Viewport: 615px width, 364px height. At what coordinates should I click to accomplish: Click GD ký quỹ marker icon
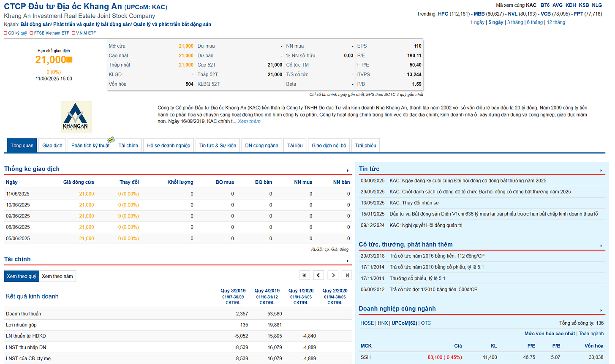point(5,33)
